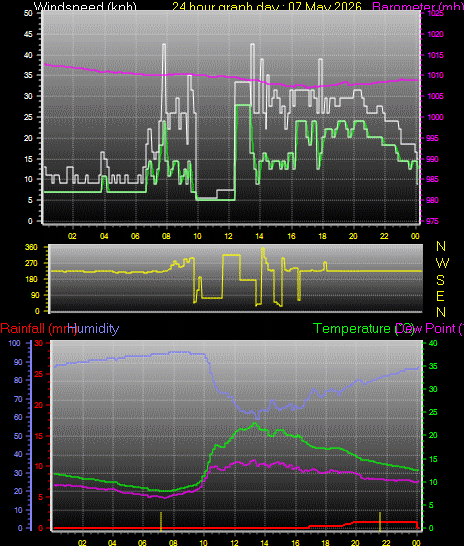The height and width of the screenshot is (546, 464).
Task: Click the 270 wind direction axis value
Action: click(x=31, y=263)
